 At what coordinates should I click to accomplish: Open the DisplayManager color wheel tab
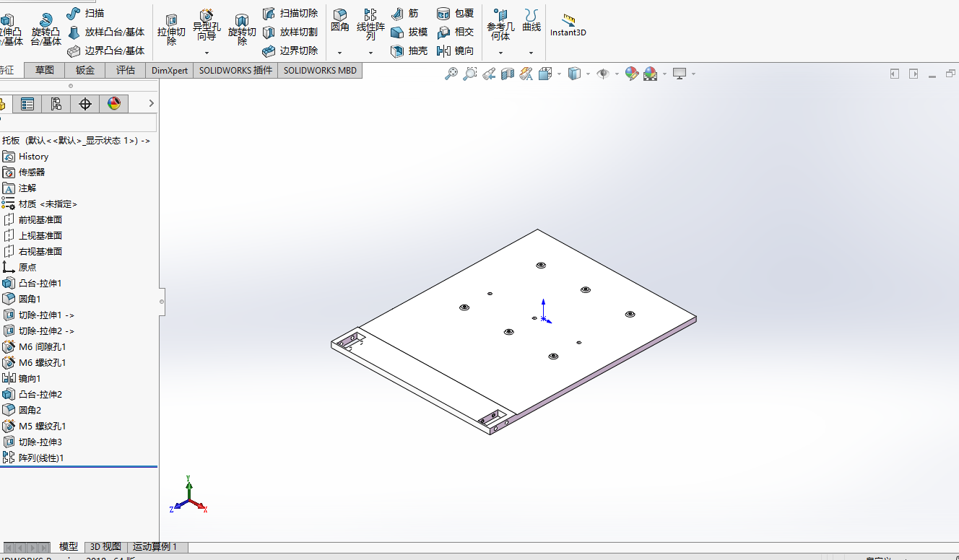(x=114, y=104)
